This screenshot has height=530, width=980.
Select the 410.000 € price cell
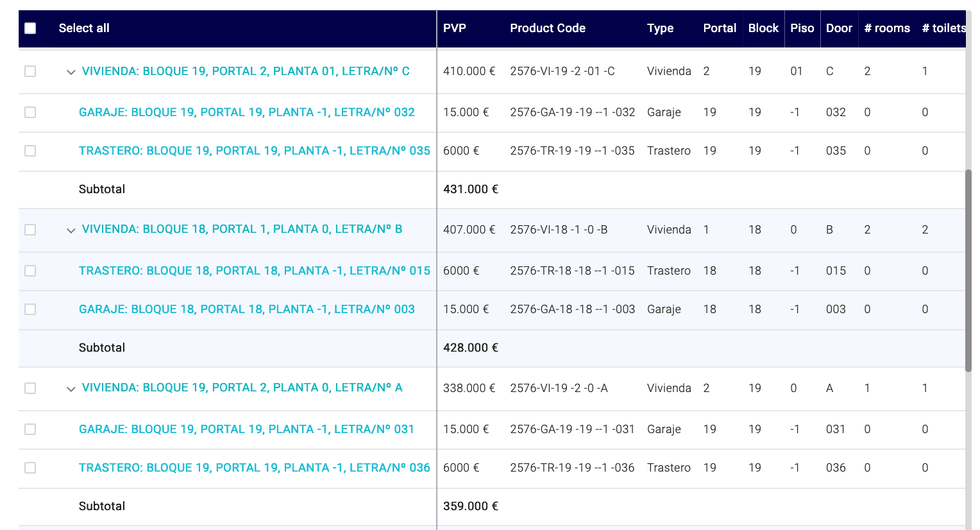pyautogui.click(x=469, y=71)
